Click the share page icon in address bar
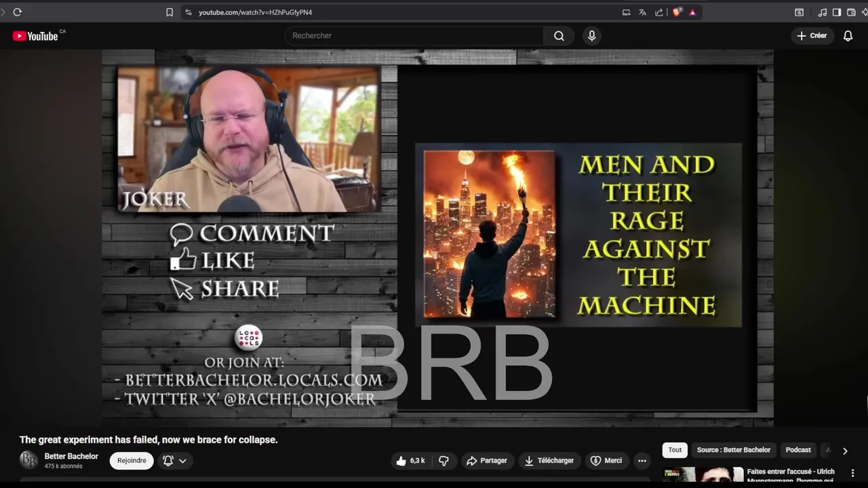868x488 pixels. coord(658,12)
